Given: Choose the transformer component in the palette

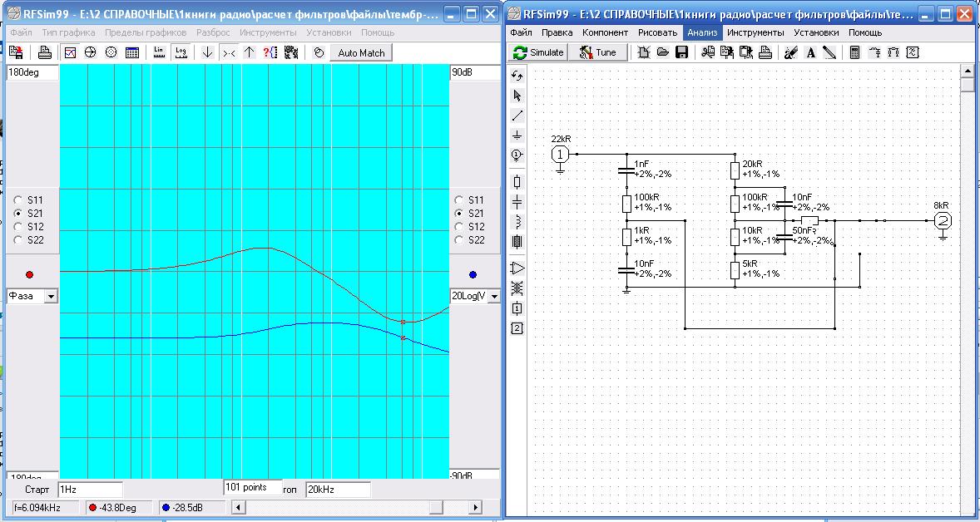Looking at the screenshot, I should (517, 288).
